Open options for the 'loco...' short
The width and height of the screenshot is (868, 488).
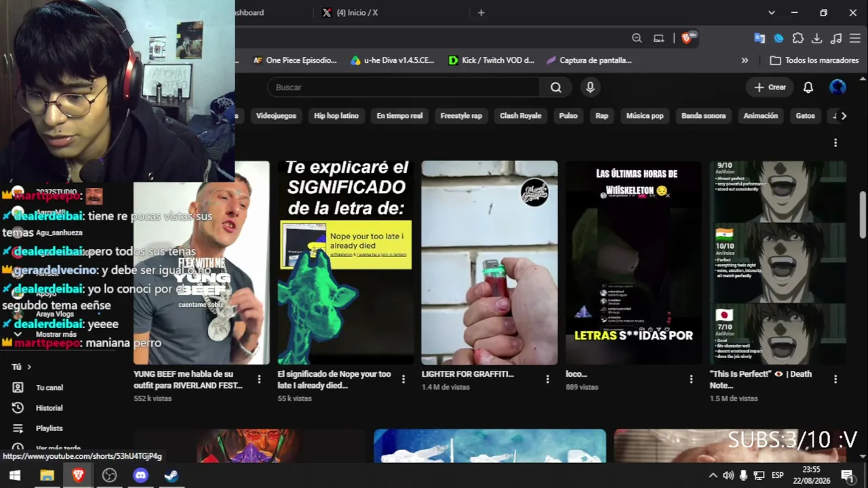click(x=691, y=380)
